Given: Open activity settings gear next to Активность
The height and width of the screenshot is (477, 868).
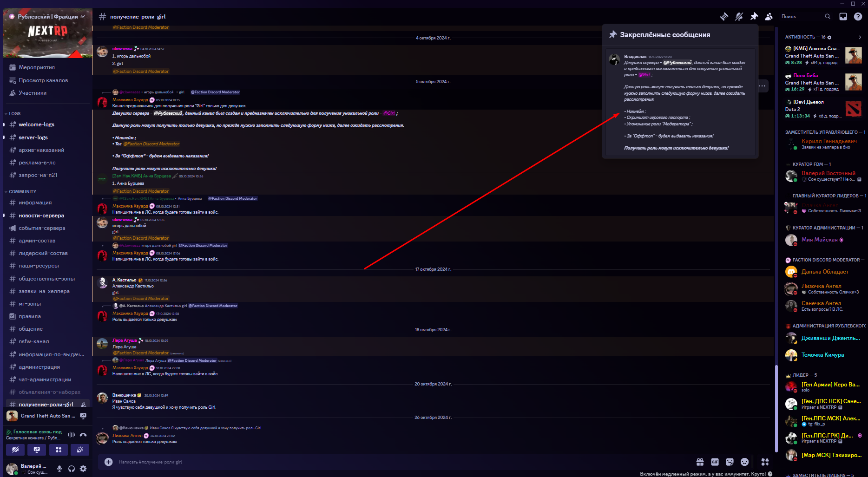Looking at the screenshot, I should (x=829, y=37).
